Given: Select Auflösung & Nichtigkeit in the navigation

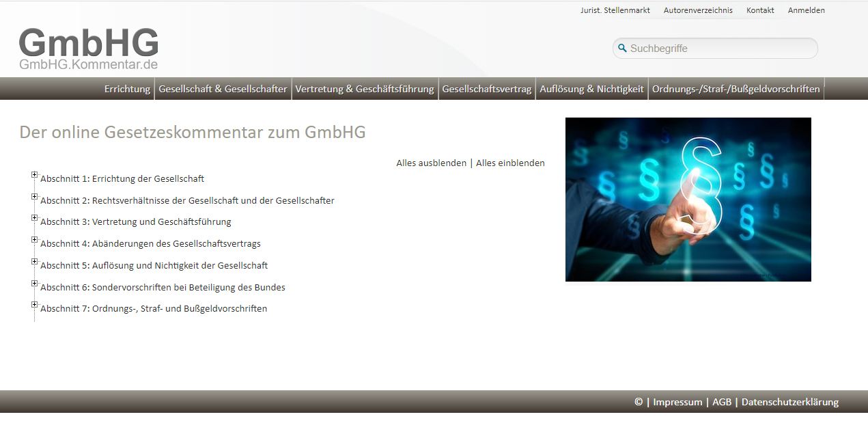Looking at the screenshot, I should click(x=591, y=88).
